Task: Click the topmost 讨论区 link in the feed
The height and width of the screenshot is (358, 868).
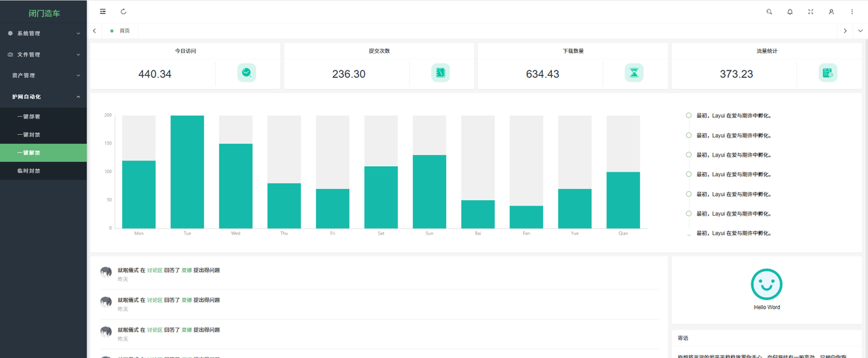Action: (x=155, y=271)
